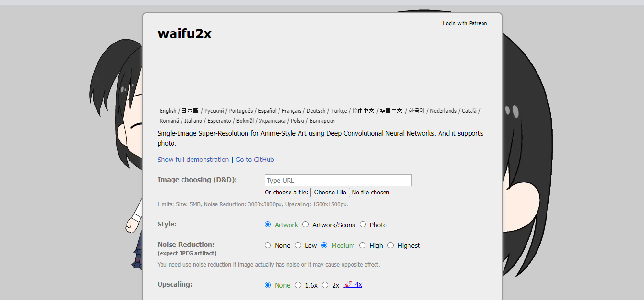Select Photo style radio button
The height and width of the screenshot is (300, 644).
pyautogui.click(x=363, y=225)
